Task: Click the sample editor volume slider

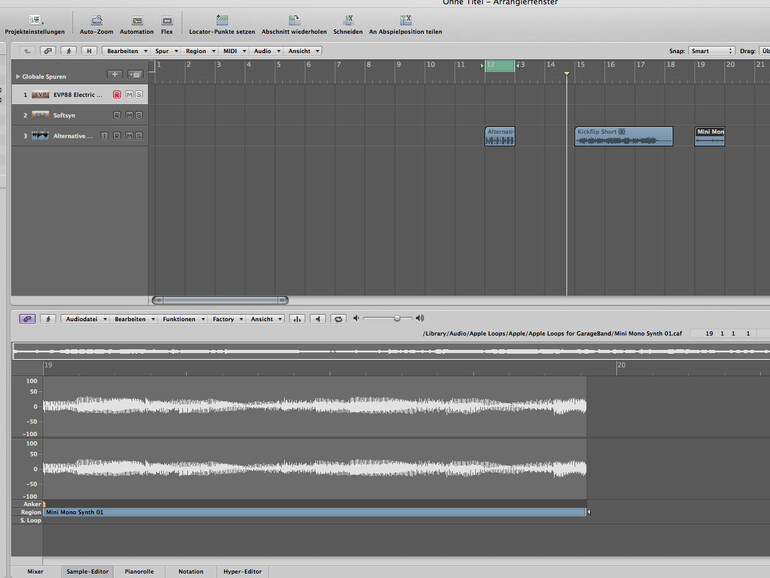Action: coord(397,318)
